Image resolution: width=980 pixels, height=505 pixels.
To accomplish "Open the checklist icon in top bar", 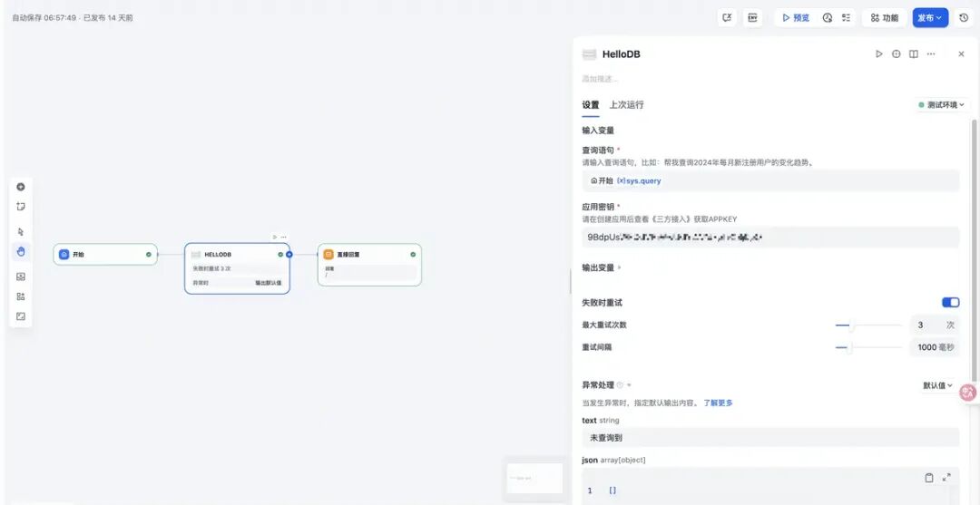I will [x=847, y=18].
